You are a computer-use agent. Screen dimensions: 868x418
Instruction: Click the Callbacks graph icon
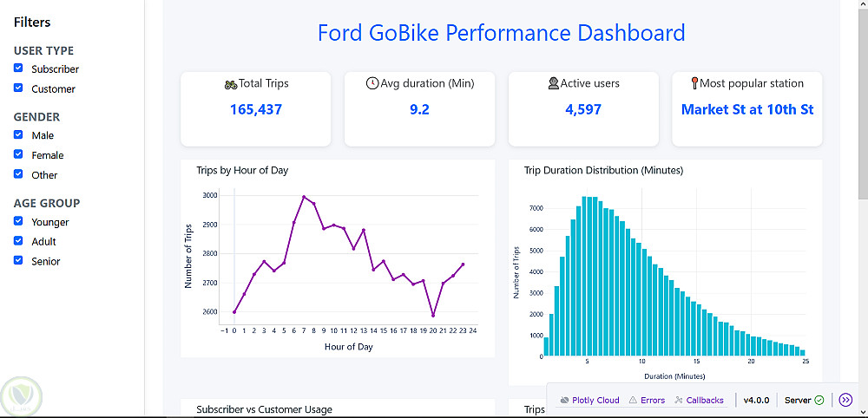tap(678, 401)
